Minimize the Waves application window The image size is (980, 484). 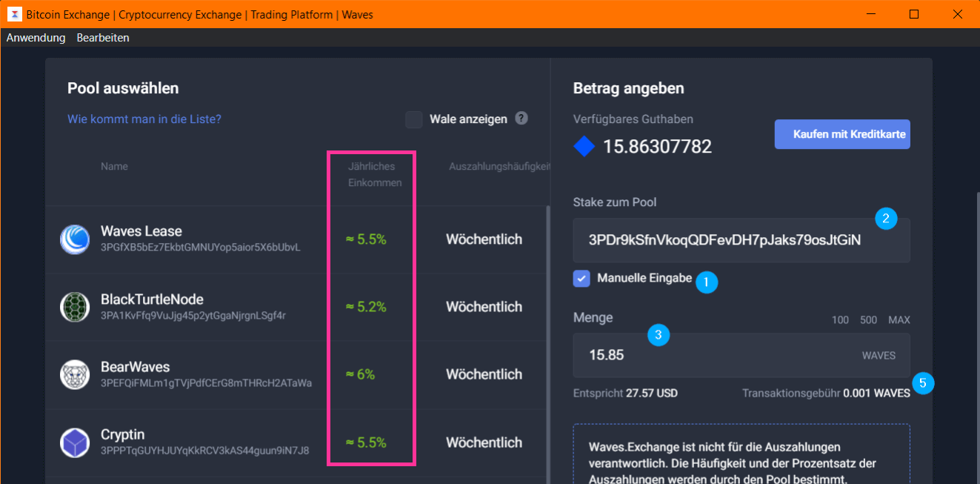pyautogui.click(x=873, y=14)
